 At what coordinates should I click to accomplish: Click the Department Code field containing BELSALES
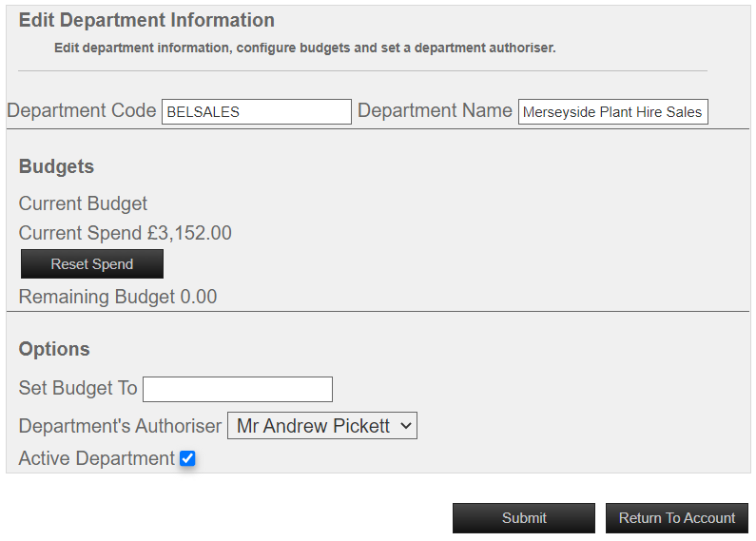click(257, 112)
